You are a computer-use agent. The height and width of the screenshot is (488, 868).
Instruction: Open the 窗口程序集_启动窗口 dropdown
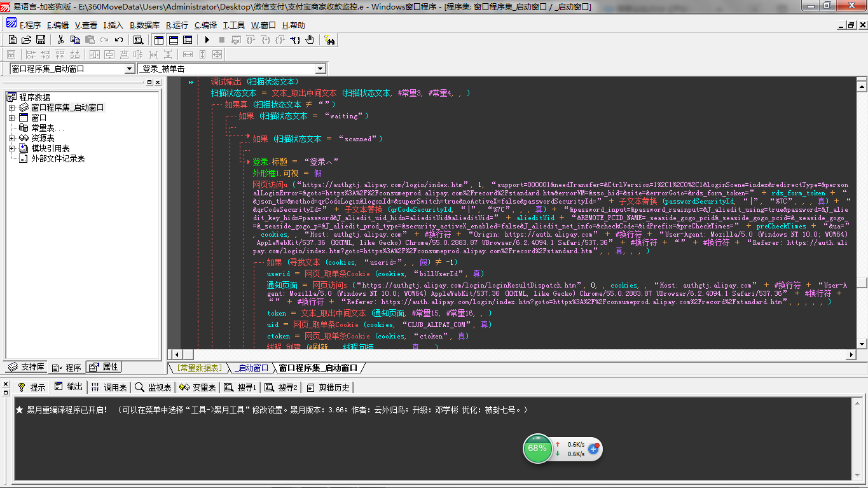click(129, 69)
